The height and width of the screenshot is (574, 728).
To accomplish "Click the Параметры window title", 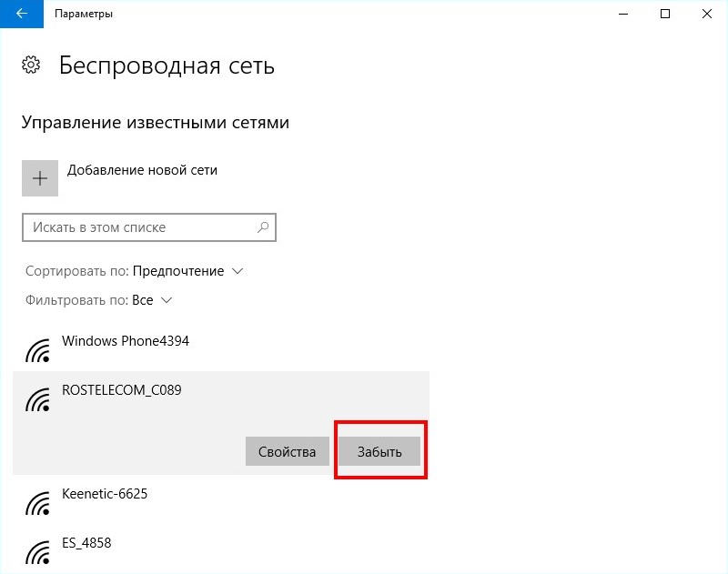I will (84, 14).
